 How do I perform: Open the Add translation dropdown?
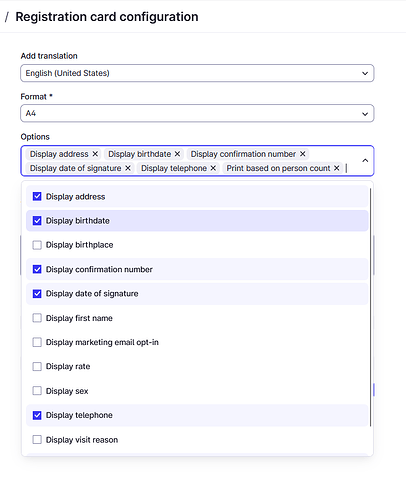pos(197,73)
